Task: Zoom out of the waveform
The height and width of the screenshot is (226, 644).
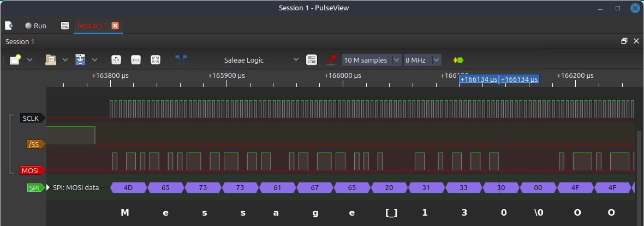Action: 136,60
